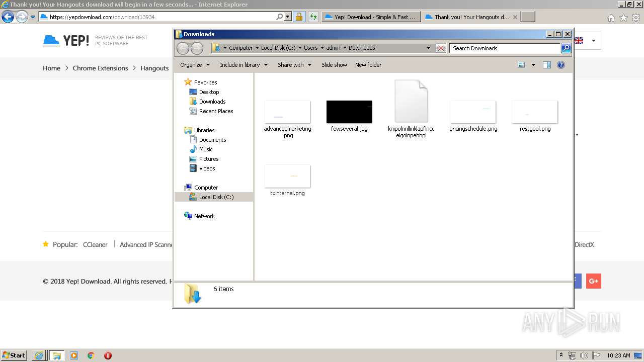This screenshot has width=644, height=362.
Task: Click New folder in toolbar
Action: [x=368, y=65]
